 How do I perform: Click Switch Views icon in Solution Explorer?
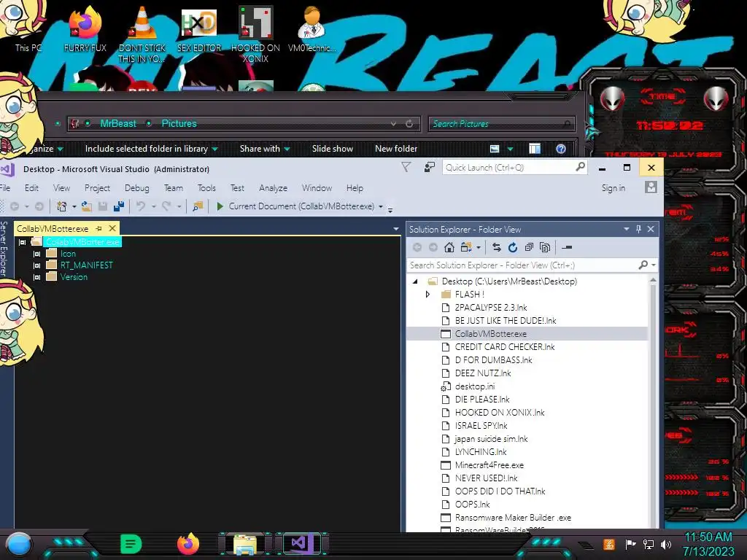[x=466, y=247]
